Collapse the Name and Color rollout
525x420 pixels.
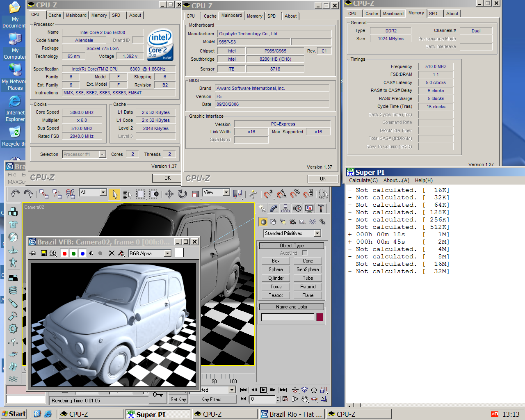[x=292, y=307]
